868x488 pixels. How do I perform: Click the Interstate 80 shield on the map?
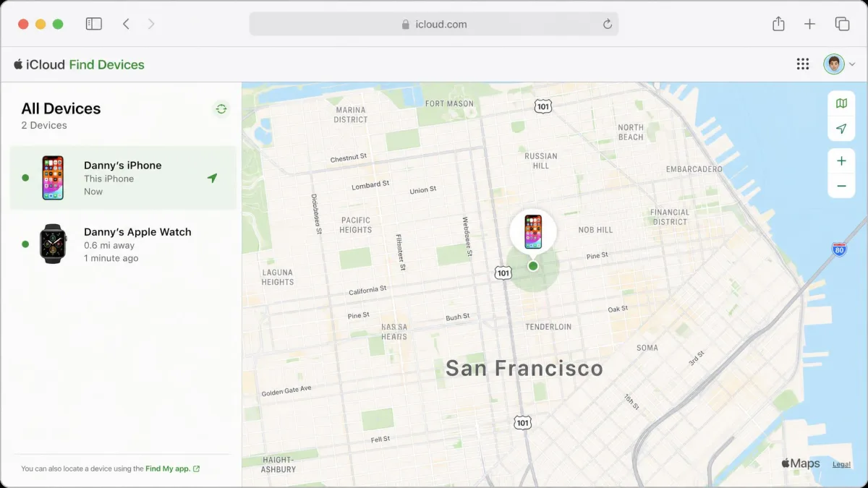(x=839, y=250)
